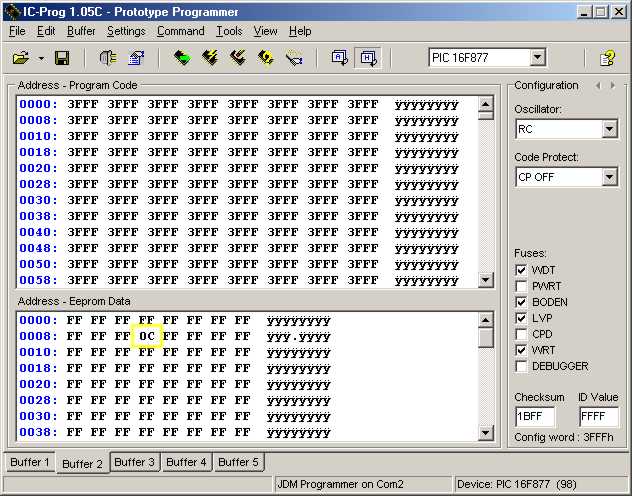Screen dimensions: 632x496
Task: Toggle the BODEN fuse checkbox
Action: point(521,302)
